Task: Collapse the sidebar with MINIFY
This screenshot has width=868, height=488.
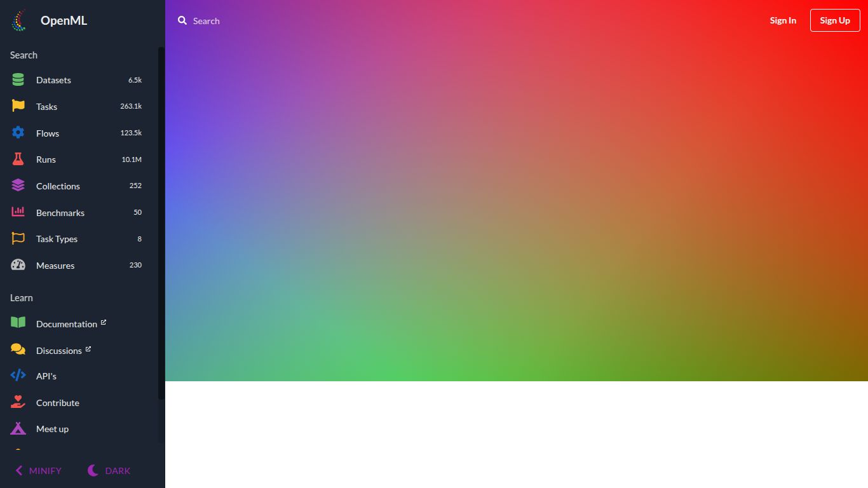Action: click(x=38, y=470)
